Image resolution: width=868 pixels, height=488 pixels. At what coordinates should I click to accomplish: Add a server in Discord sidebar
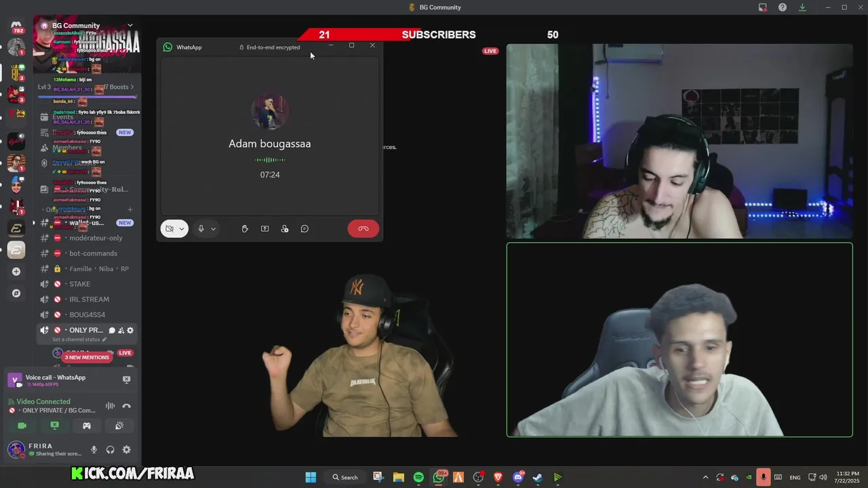16,272
